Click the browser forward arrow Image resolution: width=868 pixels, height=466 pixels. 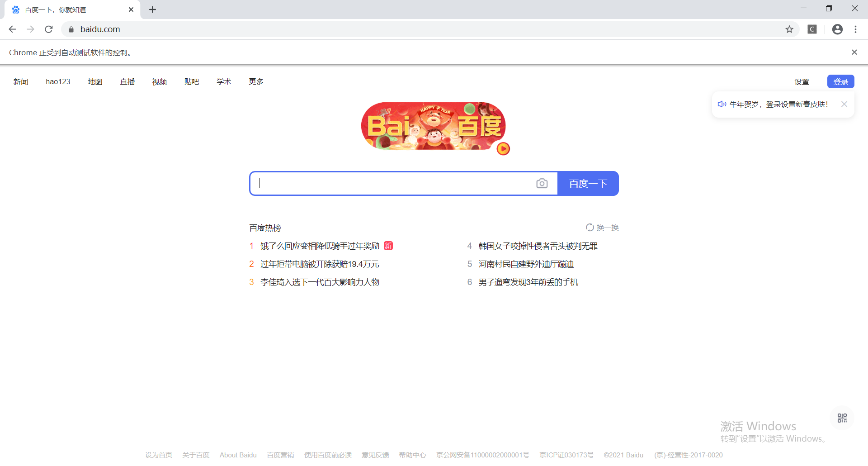pyautogui.click(x=30, y=29)
